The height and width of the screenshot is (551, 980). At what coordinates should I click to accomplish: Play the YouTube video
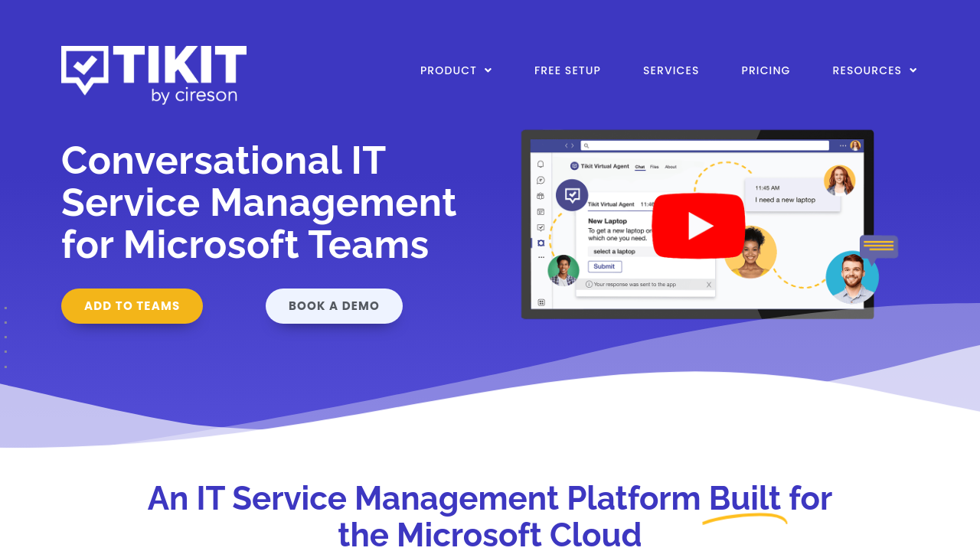click(x=698, y=226)
